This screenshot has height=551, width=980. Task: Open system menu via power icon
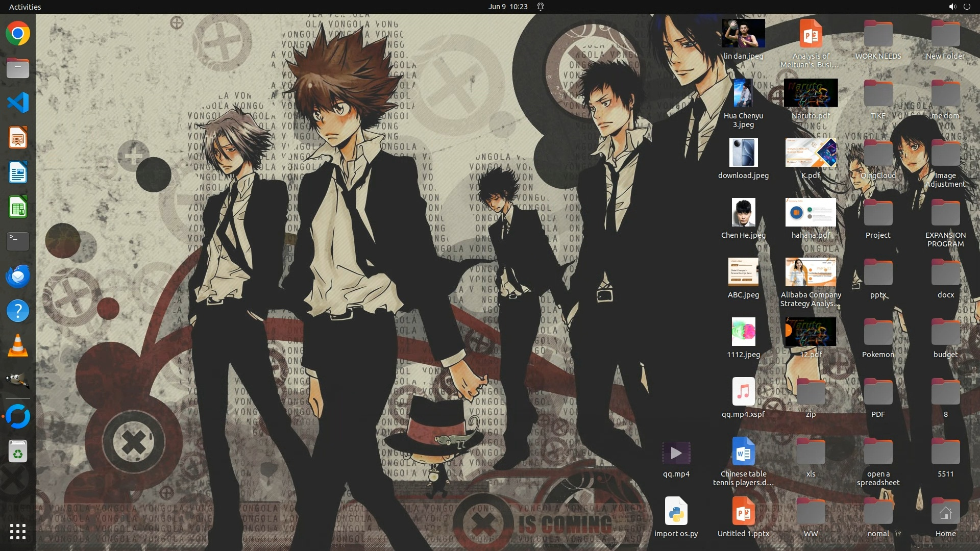pos(967,7)
